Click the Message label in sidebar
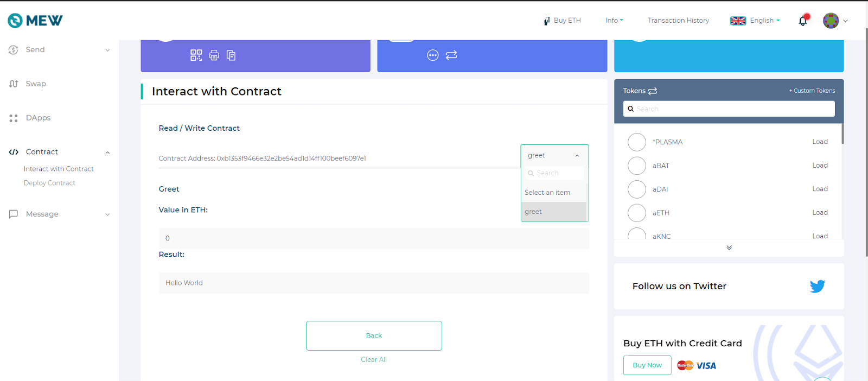This screenshot has height=381, width=868. click(x=42, y=214)
